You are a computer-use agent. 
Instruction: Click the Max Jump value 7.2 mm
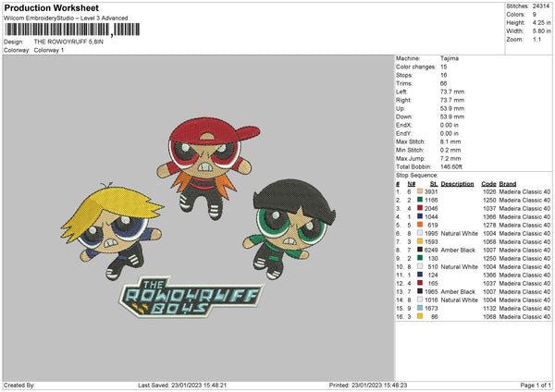point(450,158)
